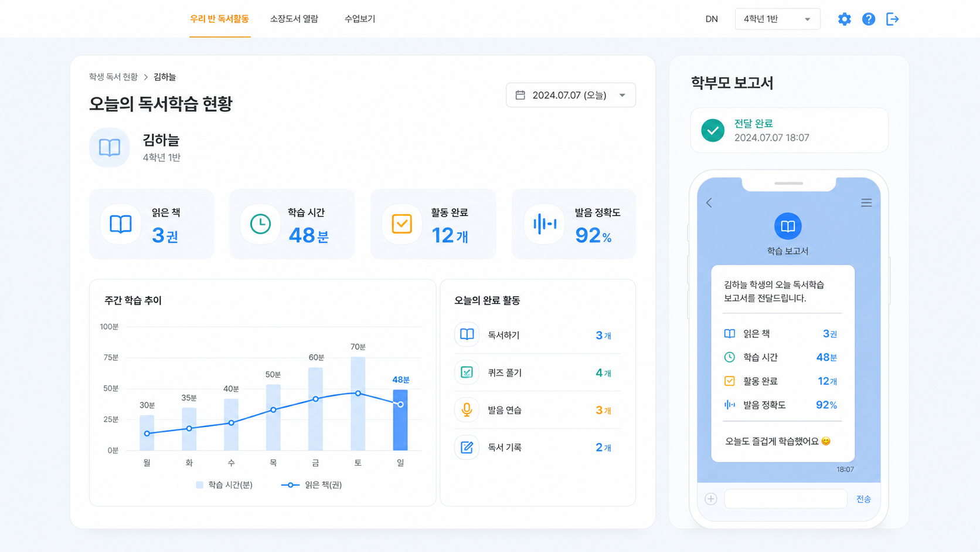Click the 오늘도 즐겁게 학습했어요 message
Image resolution: width=980 pixels, height=552 pixels.
point(778,441)
